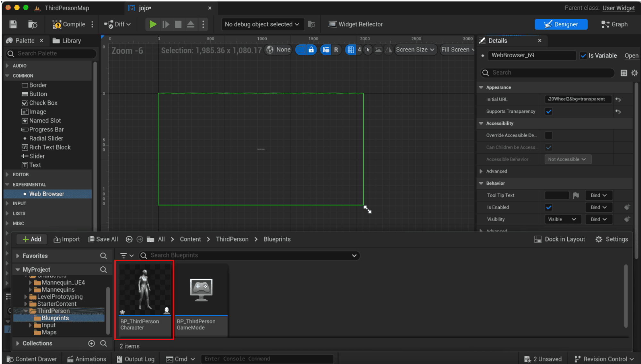Select the Web Browser palette item
This screenshot has width=641, height=364.
[47, 194]
